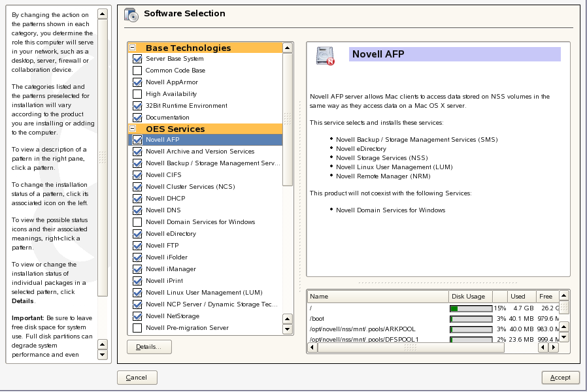
Task: Click the status icon beside Novell NetStorage
Action: click(137, 316)
